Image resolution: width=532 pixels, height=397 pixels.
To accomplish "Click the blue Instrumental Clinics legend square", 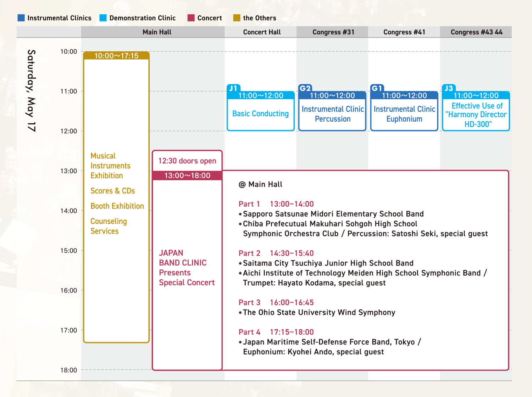I will (x=21, y=18).
